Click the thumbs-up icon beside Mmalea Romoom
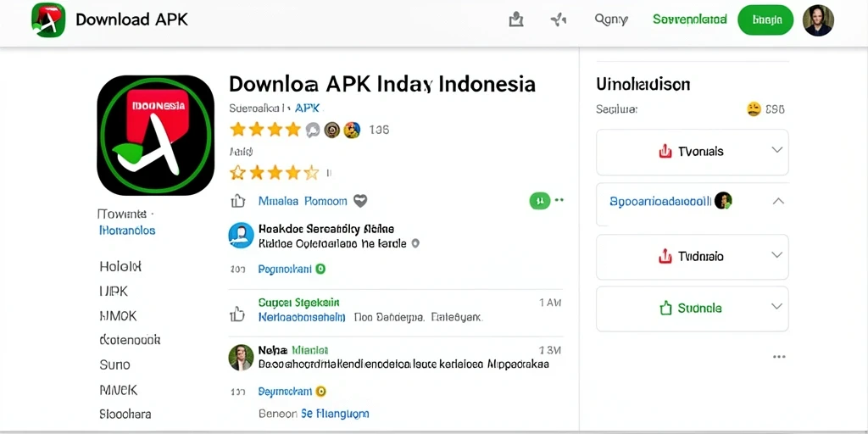Viewport: 868px width, 434px height. (237, 201)
